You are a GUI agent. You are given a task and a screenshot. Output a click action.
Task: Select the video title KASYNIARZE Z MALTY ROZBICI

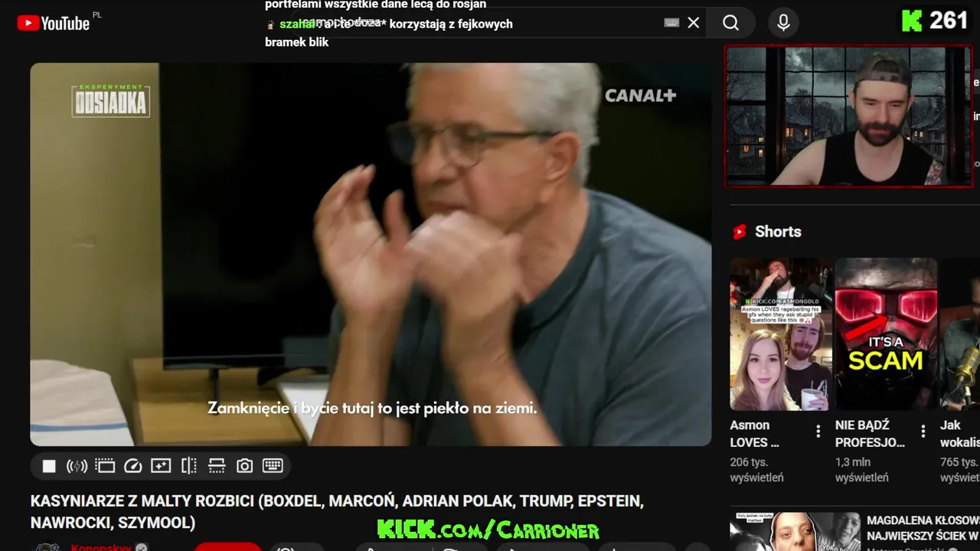[337, 512]
